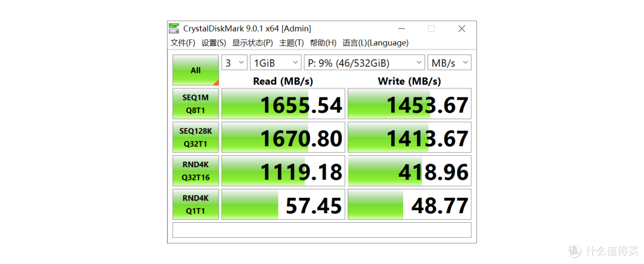644x264 pixels.
Task: Open the drive dropdown showing P: 9%
Action: click(364, 63)
